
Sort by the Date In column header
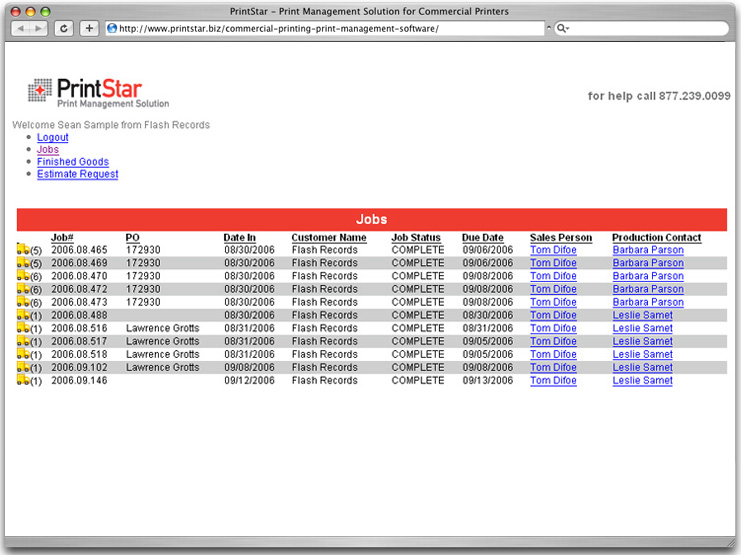pos(240,237)
